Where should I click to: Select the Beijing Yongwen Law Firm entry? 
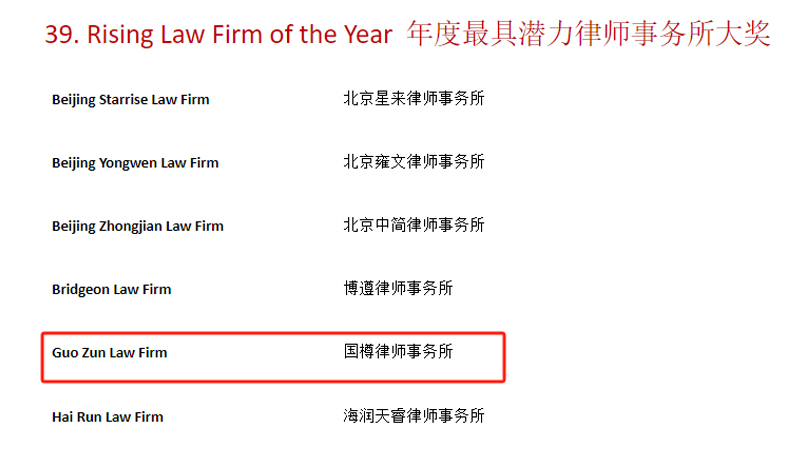click(135, 163)
